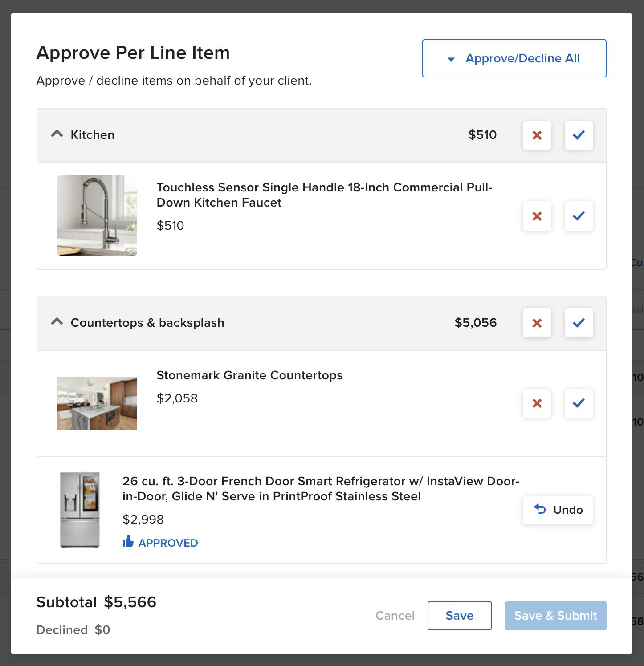The width and height of the screenshot is (644, 666).
Task: Approve the Touchless Sensor Kitchen Faucet
Action: 579,216
